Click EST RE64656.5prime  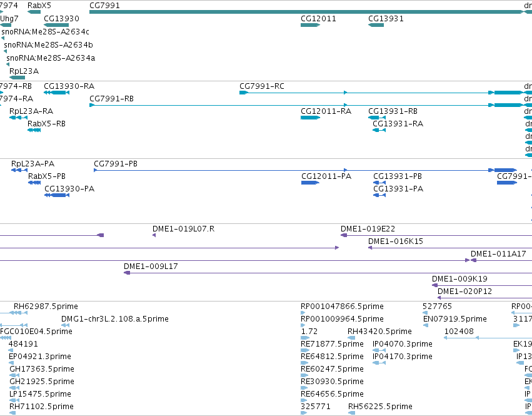pyautogui.click(x=304, y=400)
